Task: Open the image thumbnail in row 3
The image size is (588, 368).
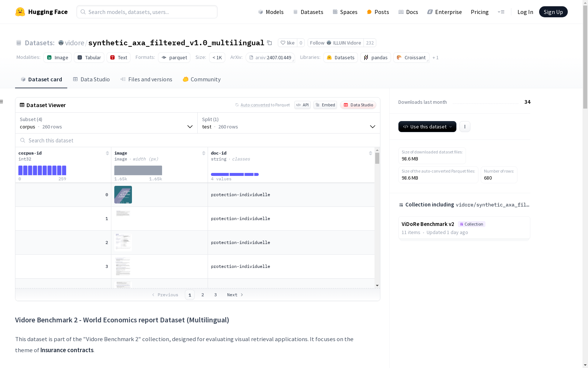Action: (123, 266)
